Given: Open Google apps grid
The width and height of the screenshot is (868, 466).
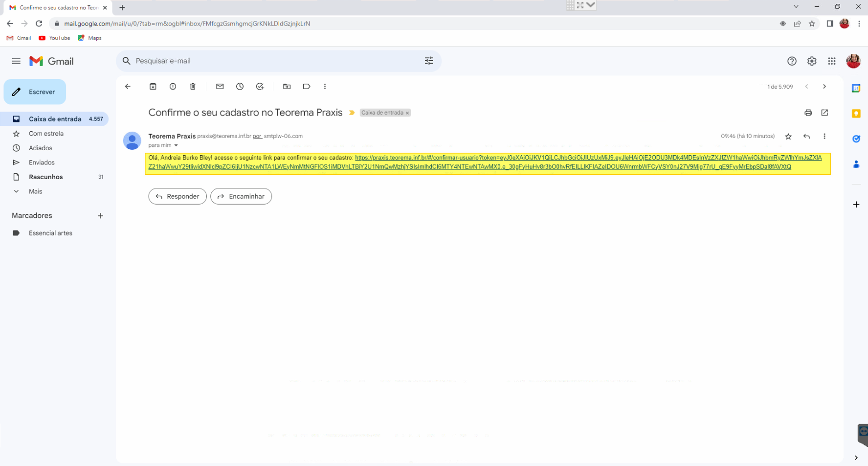Looking at the screenshot, I should click(x=832, y=61).
